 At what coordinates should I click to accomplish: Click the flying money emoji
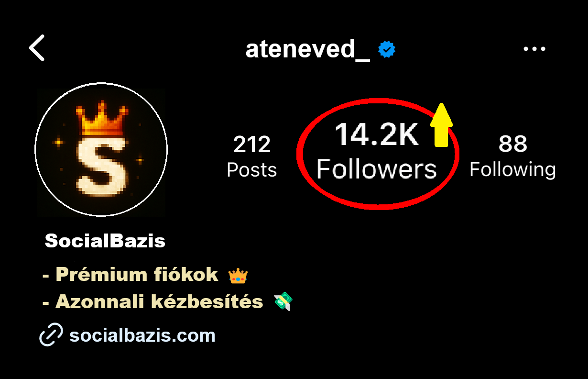point(283,302)
